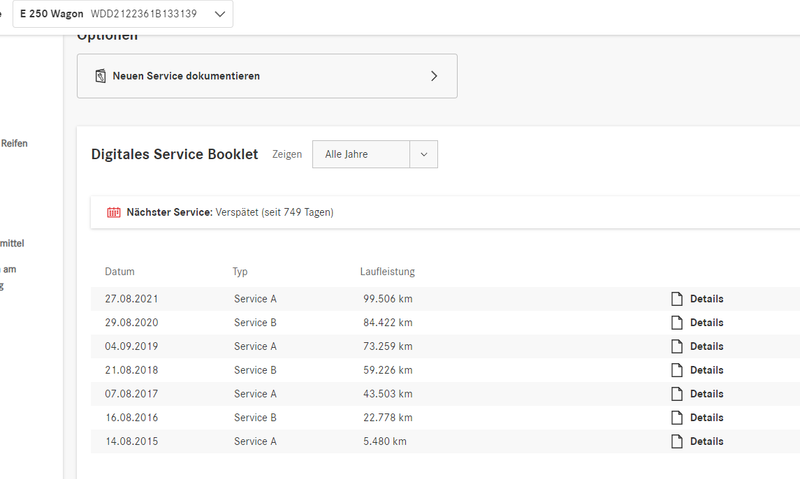The width and height of the screenshot is (800, 479).
Task: Click the Neuen Service dokumentieren button label
Action: 186,76
